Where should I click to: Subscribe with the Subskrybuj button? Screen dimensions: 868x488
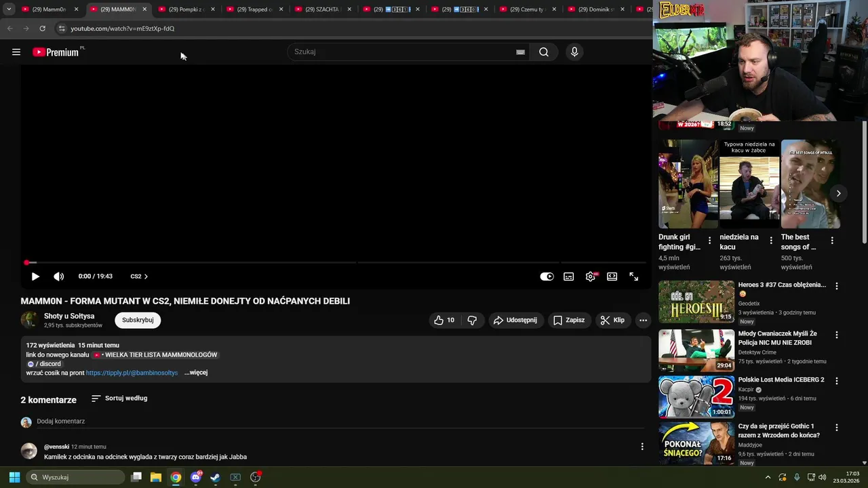[x=138, y=320]
